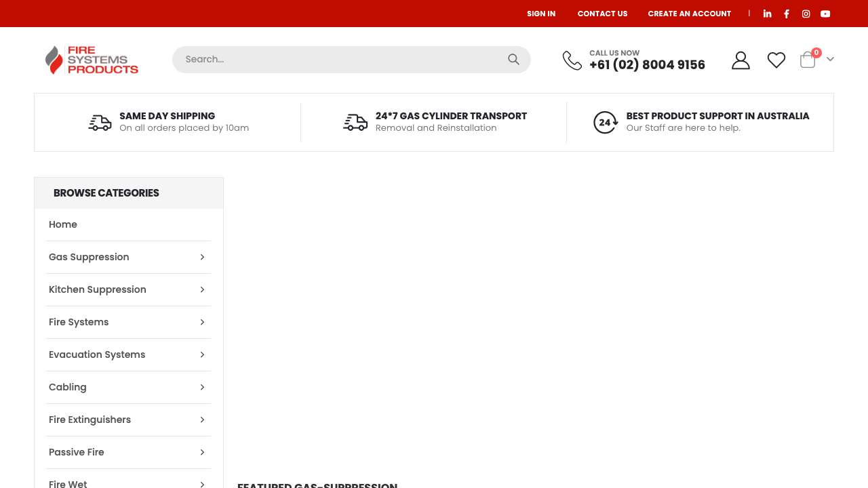This screenshot has width=868, height=488.
Task: Click the search magnifier icon
Action: pyautogui.click(x=513, y=60)
